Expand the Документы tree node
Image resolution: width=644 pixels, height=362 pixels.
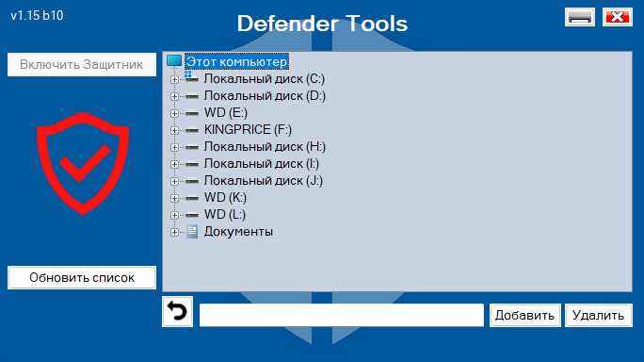coord(174,232)
